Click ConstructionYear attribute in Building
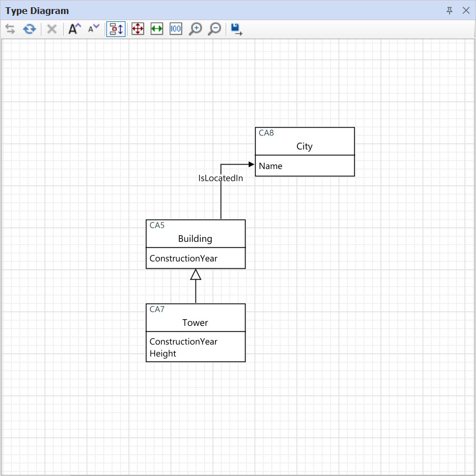Viewport: 476px width, 476px height. (183, 258)
